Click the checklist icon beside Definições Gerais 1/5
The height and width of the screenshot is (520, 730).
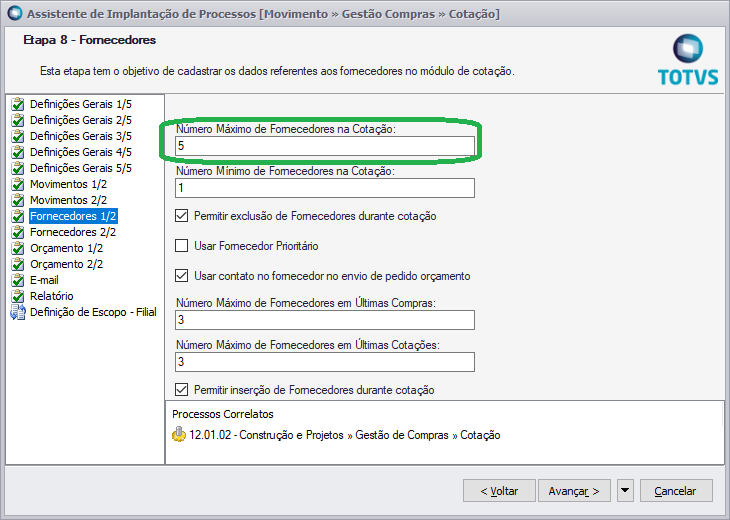pos(18,104)
